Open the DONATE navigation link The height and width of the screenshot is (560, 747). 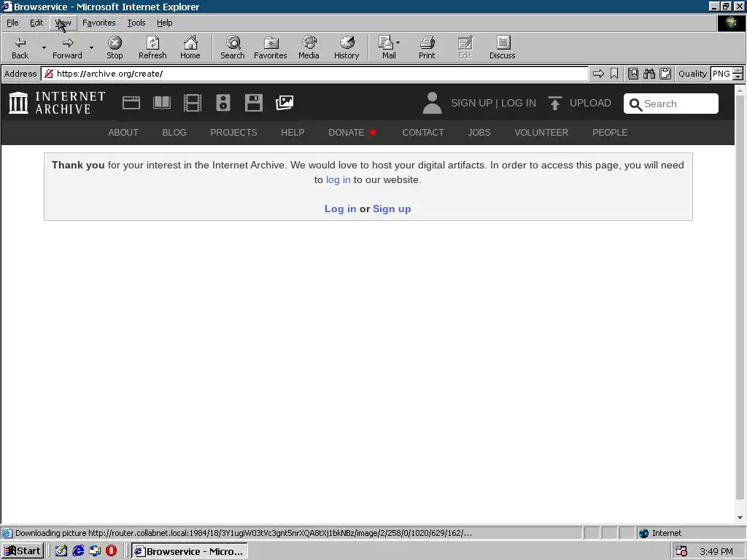(352, 133)
